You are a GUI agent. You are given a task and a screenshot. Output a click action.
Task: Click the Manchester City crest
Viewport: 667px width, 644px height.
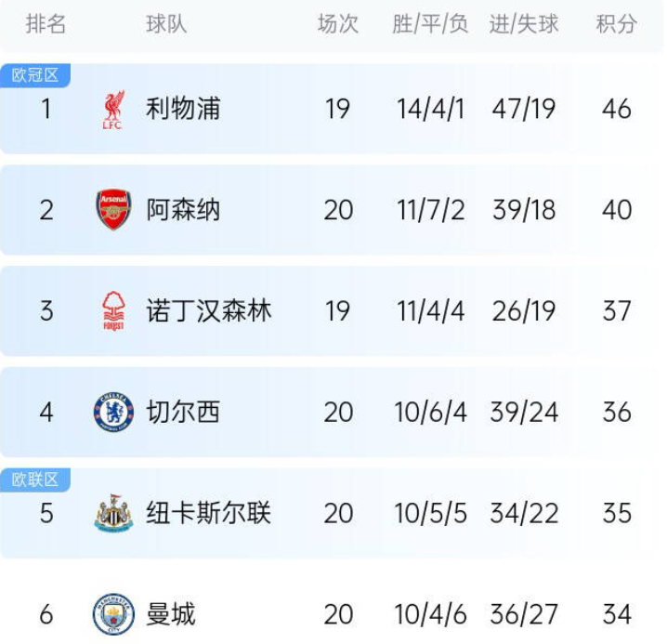(x=113, y=614)
